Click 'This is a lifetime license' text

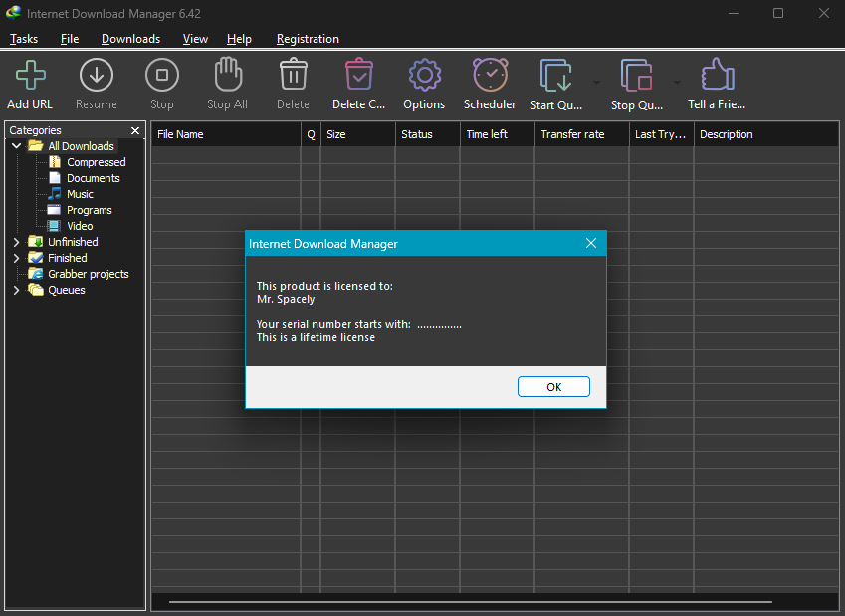(316, 338)
